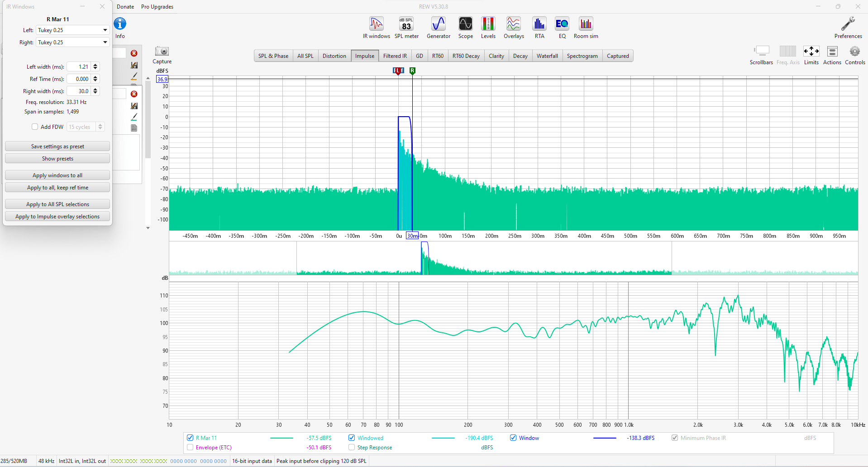
Task: Toggle the Freq. Axis icon
Action: [788, 55]
